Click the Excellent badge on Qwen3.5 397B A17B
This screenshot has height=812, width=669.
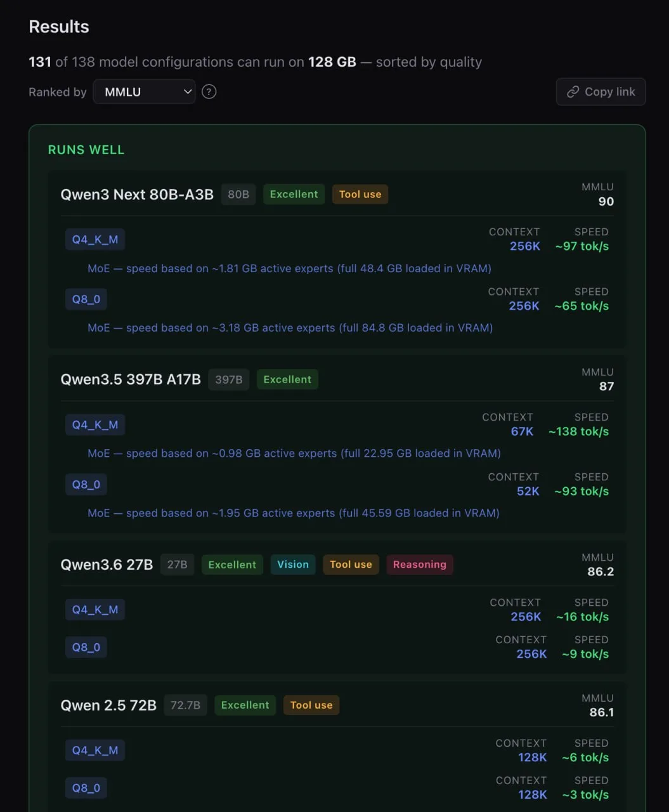[x=287, y=379]
